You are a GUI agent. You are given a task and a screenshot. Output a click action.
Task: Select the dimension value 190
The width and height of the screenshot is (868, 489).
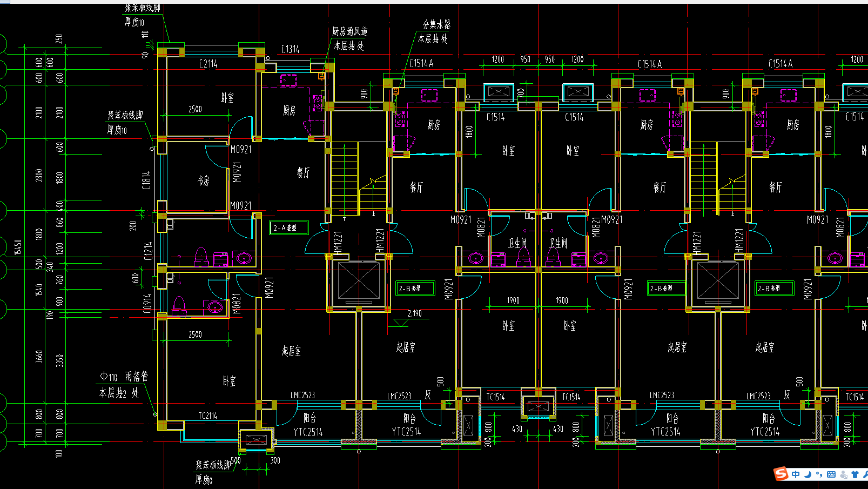click(x=50, y=314)
